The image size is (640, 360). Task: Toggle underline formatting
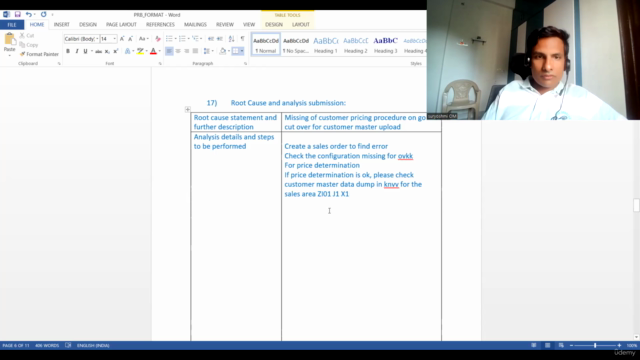click(x=85, y=51)
